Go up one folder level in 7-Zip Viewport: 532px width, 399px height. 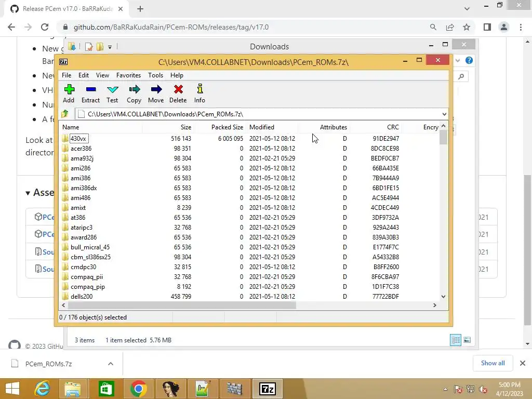click(x=65, y=114)
